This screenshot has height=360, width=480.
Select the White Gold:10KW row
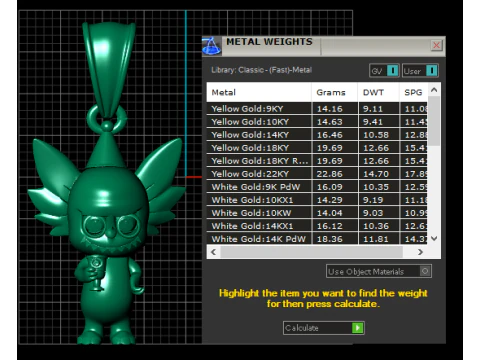(317, 213)
